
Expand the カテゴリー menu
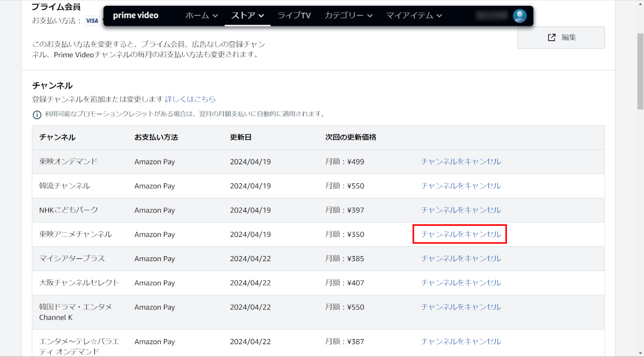click(x=349, y=16)
